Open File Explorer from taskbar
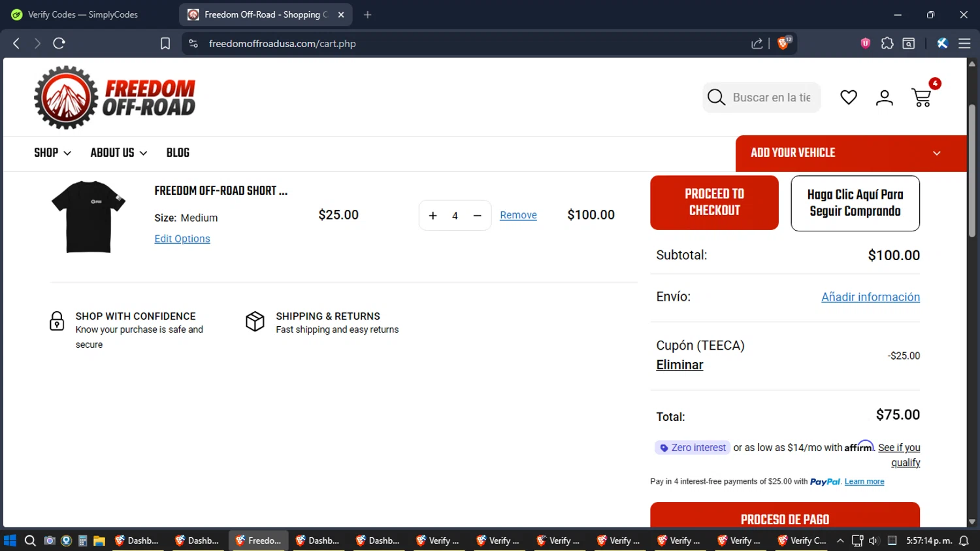 pos(99,541)
